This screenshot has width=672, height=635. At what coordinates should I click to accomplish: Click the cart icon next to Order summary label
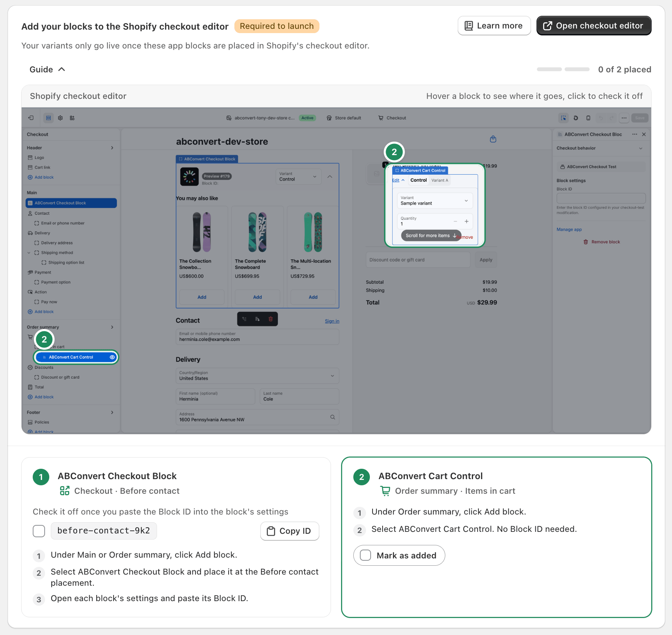coord(385,491)
